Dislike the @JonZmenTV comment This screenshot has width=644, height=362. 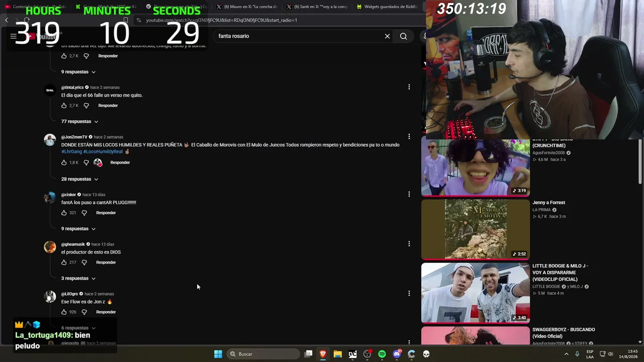86,162
